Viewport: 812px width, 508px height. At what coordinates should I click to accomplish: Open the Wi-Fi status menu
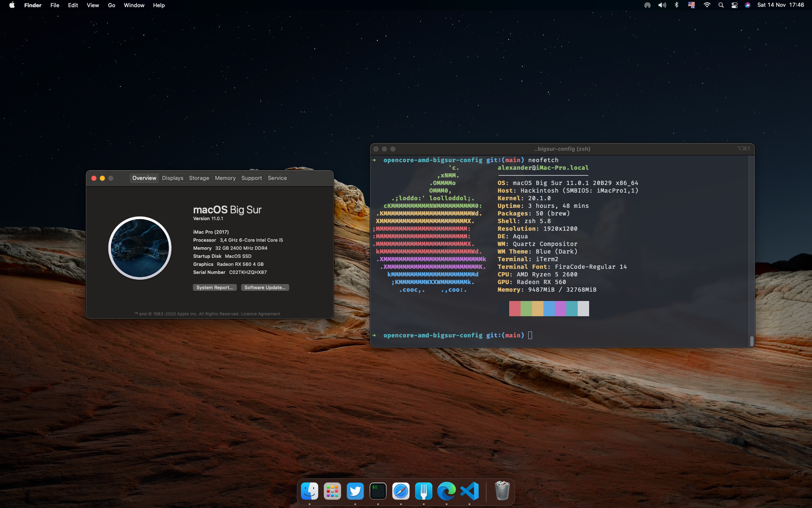707,5
